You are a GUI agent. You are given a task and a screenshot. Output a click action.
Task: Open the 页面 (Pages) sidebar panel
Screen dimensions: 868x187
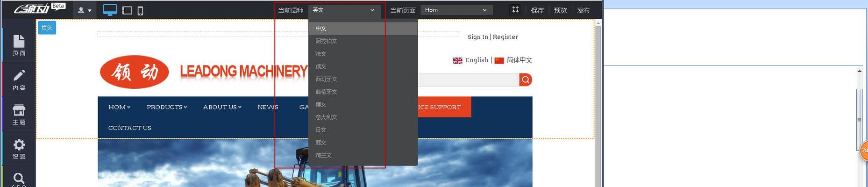pos(19,45)
